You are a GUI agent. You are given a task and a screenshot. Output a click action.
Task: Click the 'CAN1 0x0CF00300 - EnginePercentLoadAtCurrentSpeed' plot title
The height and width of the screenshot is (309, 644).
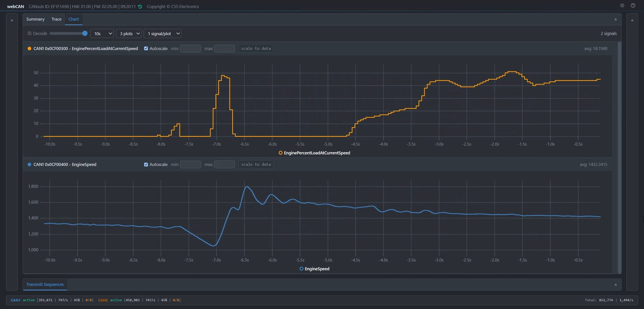[x=86, y=49]
